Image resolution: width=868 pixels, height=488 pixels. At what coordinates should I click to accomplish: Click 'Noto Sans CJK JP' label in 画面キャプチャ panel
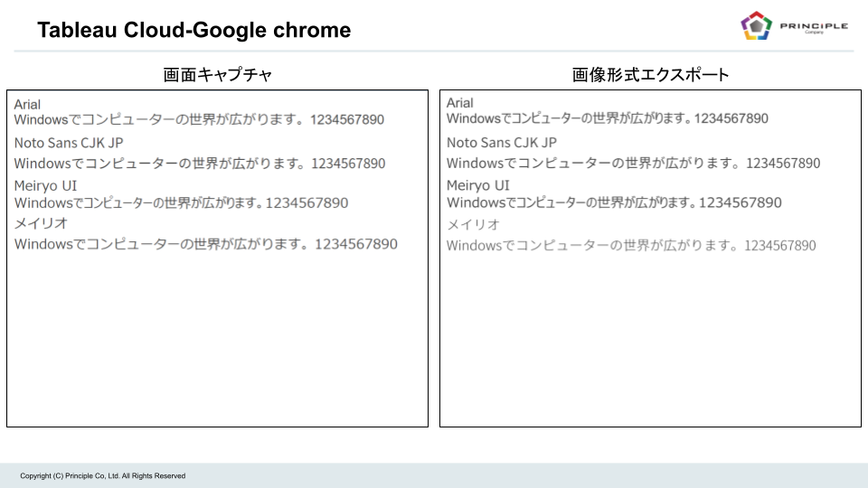[x=69, y=143]
